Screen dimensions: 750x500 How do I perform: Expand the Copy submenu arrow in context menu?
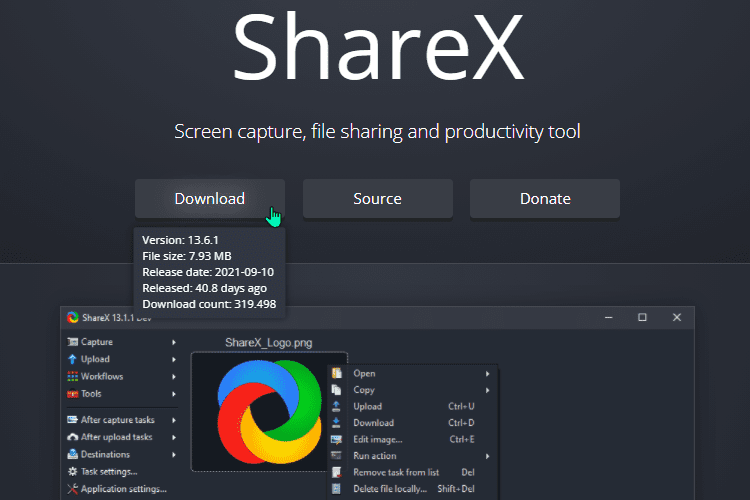pyautogui.click(x=487, y=390)
